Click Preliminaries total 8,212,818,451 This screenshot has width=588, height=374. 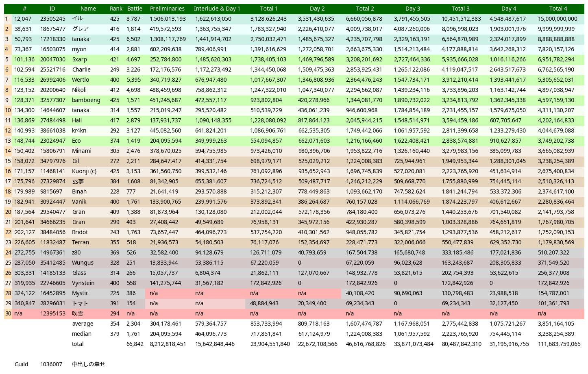[x=168, y=344]
